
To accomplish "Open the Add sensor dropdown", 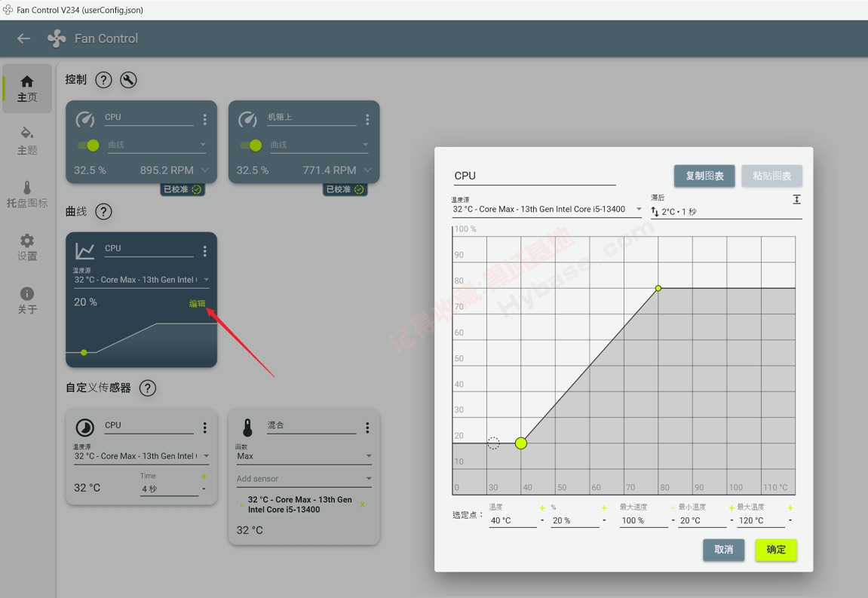I will pyautogui.click(x=368, y=479).
